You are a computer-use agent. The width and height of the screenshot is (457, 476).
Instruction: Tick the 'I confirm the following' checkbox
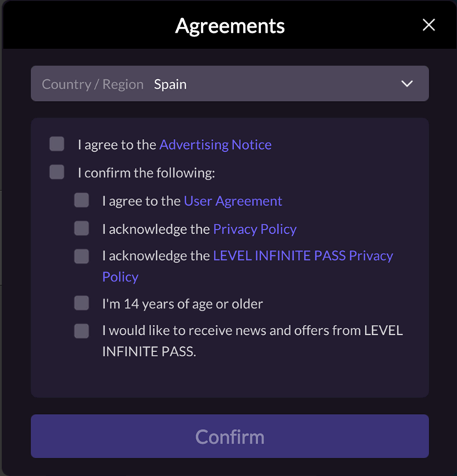coord(57,172)
